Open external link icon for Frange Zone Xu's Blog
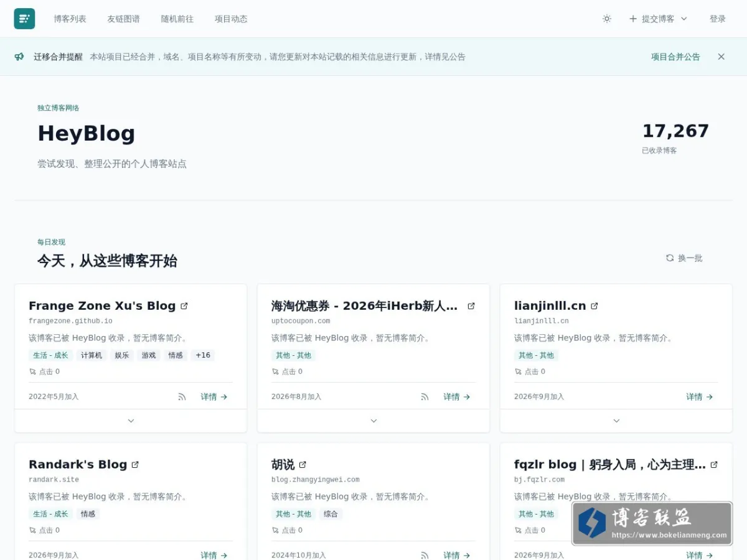 (184, 306)
